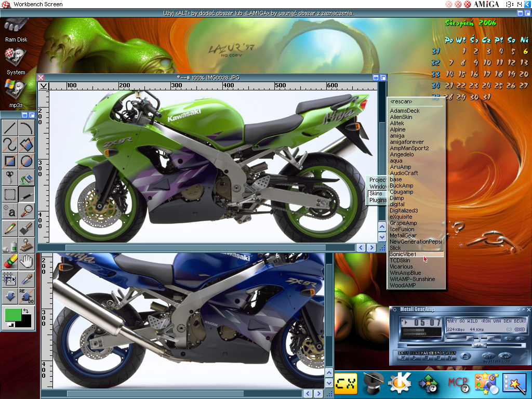
Task: Select the spray can airbrush tool
Action: [x=10, y=245]
